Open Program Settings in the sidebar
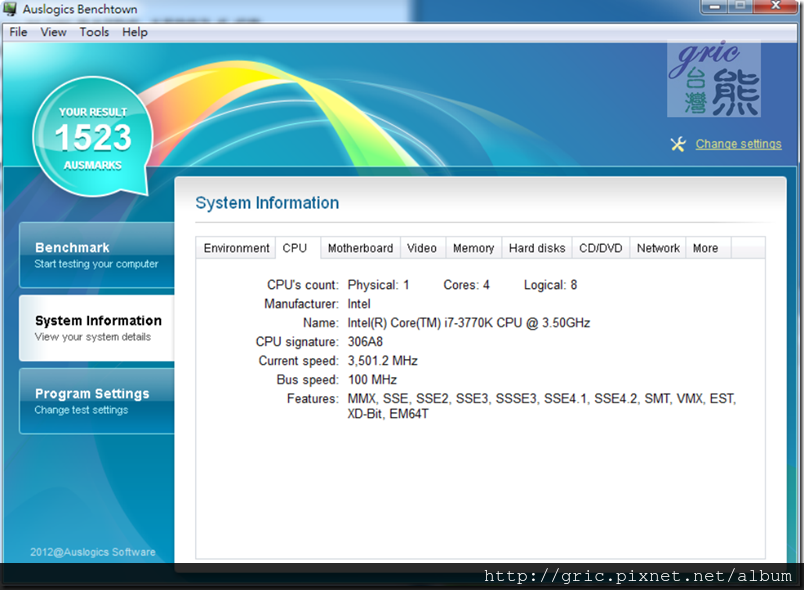This screenshot has width=804, height=590. (97, 401)
